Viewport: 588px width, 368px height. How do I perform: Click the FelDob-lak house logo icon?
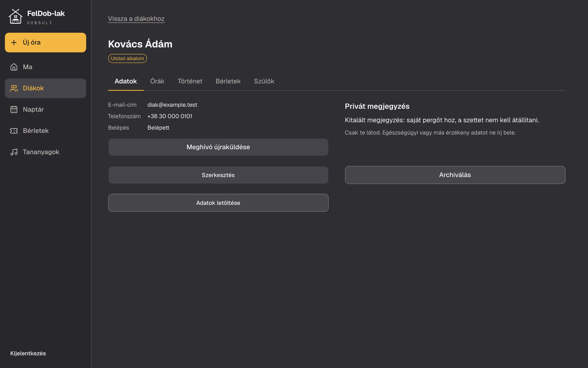click(16, 16)
